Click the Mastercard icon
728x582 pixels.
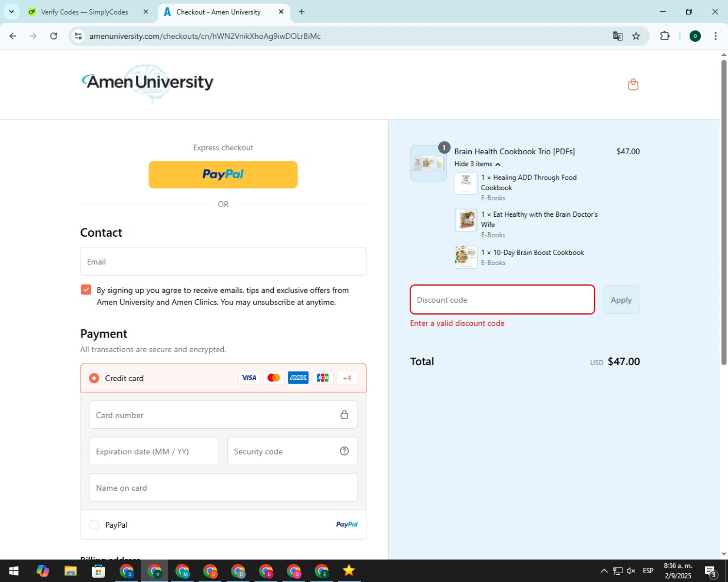[x=274, y=378]
